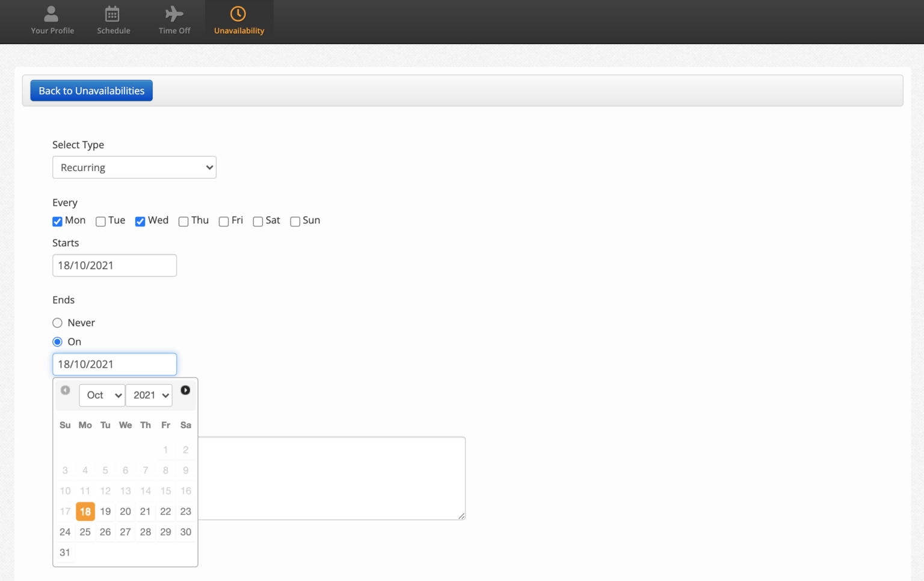The width and height of the screenshot is (924, 581).
Task: Check the Fri checkbox
Action: click(224, 222)
